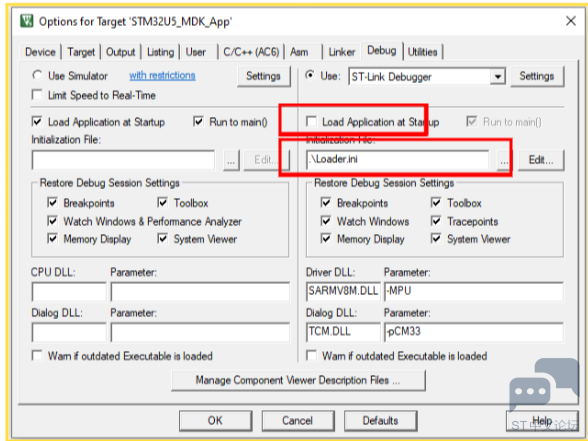The height and width of the screenshot is (441, 588).
Task: Open the C/C++ (AC6) tab
Action: pos(251,52)
